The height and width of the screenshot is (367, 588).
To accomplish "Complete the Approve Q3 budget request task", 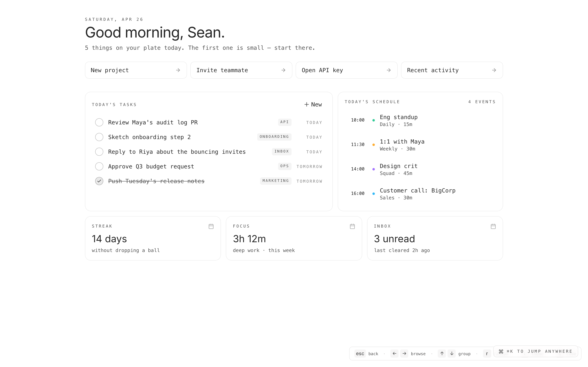I will coord(99,167).
